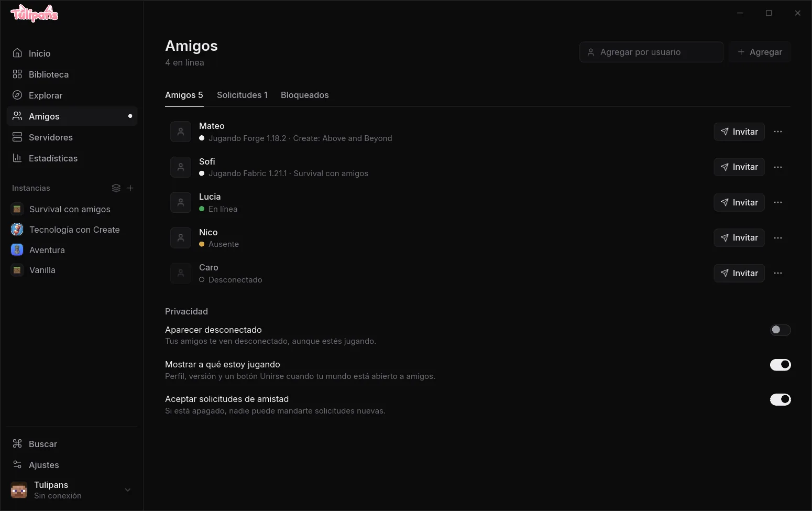Viewport: 812px width, 511px height.
Task: Open the Vanilla instance
Action: tap(72, 270)
